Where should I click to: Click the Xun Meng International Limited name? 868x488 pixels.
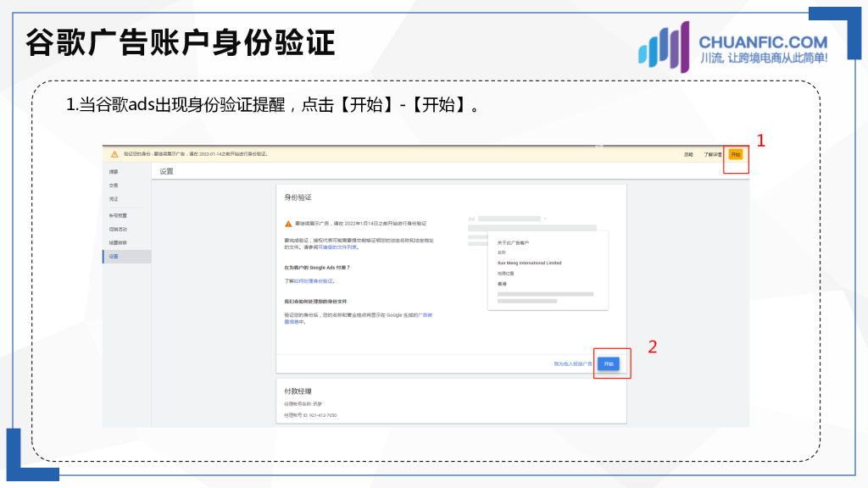pos(529,263)
